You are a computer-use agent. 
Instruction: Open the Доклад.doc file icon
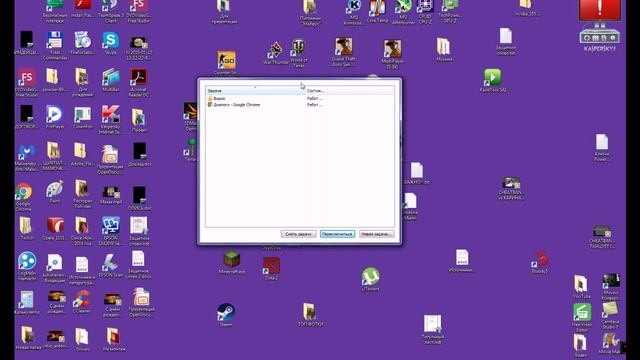139,155
